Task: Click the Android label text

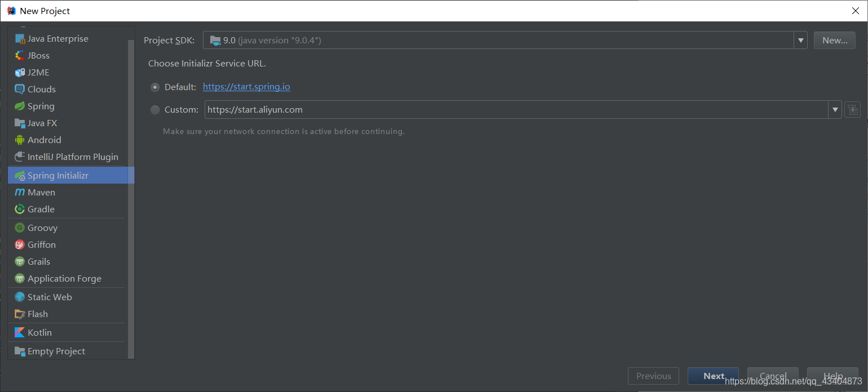Action: click(x=45, y=140)
